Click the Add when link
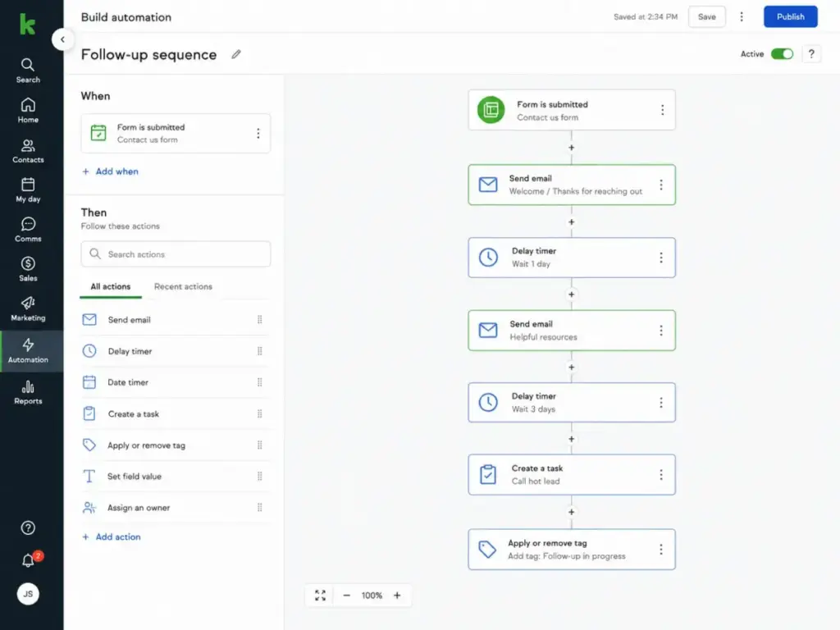 point(111,171)
